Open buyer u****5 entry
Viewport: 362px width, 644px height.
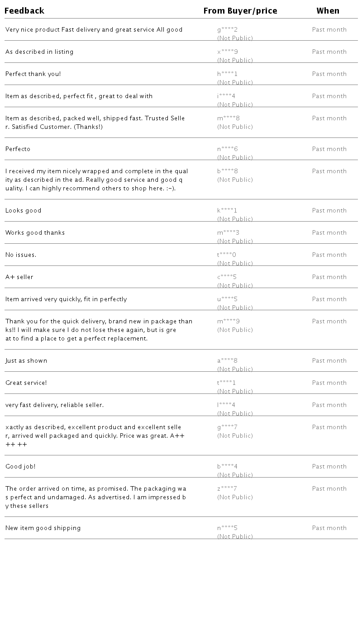227,299
